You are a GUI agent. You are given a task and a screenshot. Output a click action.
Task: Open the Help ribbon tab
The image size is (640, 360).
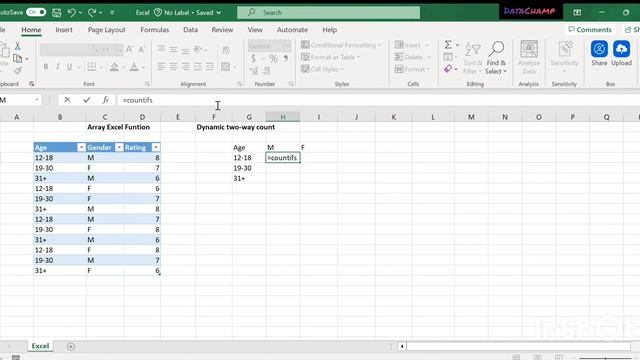click(329, 30)
